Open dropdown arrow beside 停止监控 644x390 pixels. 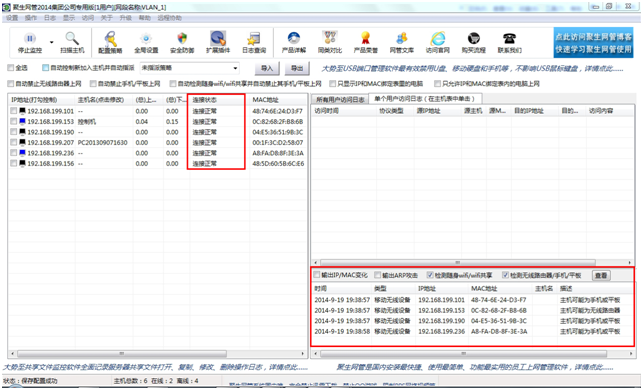51,42
